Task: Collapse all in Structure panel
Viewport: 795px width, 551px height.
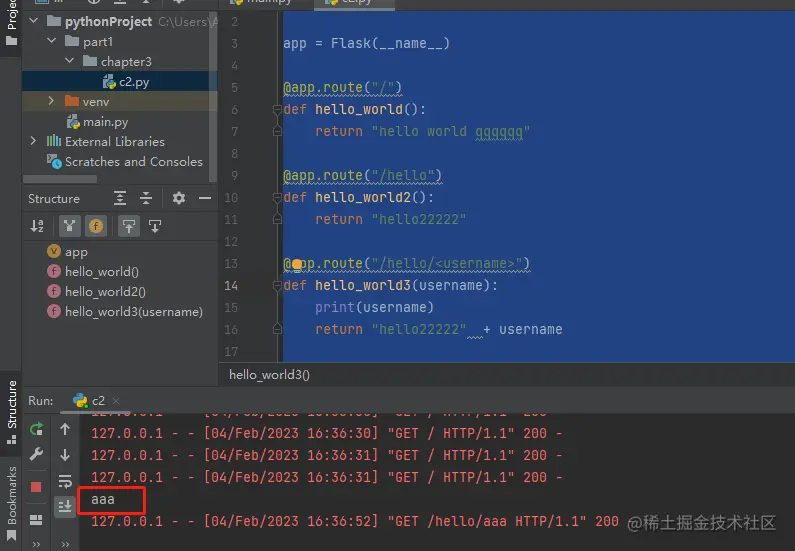Action: click(146, 198)
